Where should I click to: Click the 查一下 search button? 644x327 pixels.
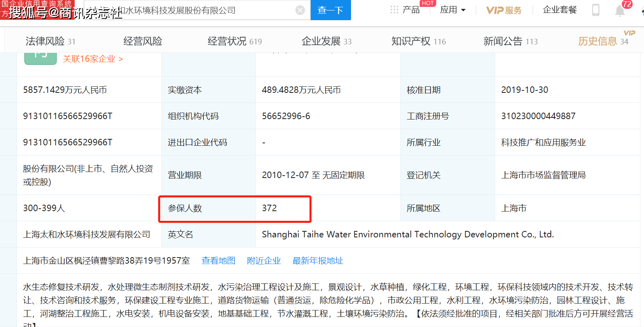coord(330,10)
